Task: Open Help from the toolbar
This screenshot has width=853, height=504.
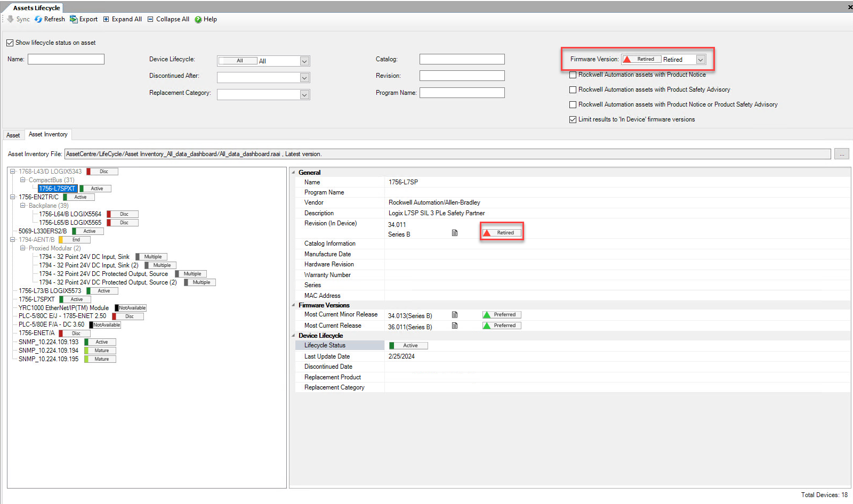Action: click(x=206, y=19)
